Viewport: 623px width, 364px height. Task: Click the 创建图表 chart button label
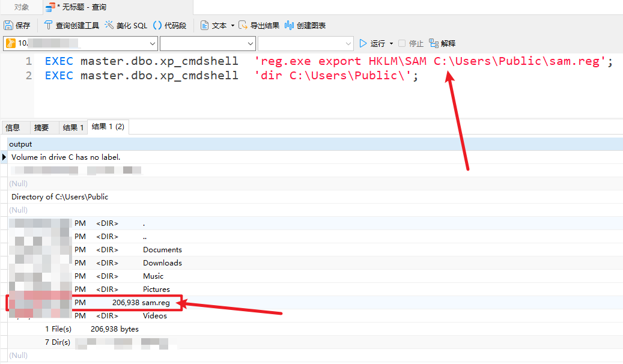311,25
